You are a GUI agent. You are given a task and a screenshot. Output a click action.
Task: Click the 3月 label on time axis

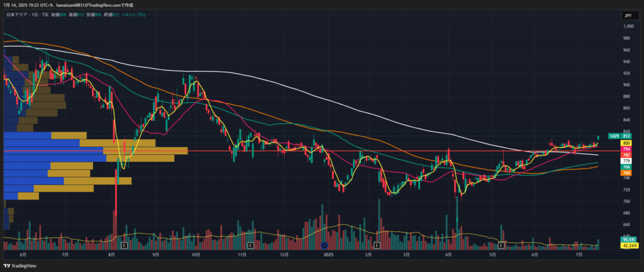(406, 255)
